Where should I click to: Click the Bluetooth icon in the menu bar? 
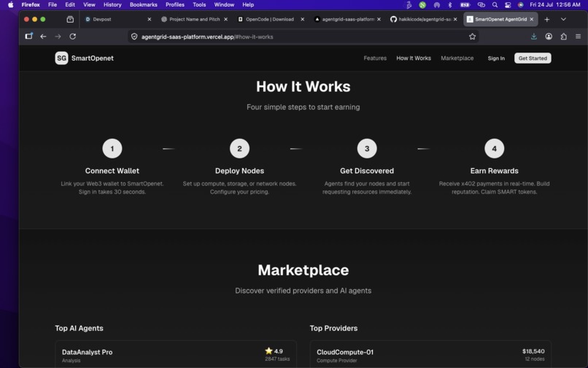click(450, 5)
